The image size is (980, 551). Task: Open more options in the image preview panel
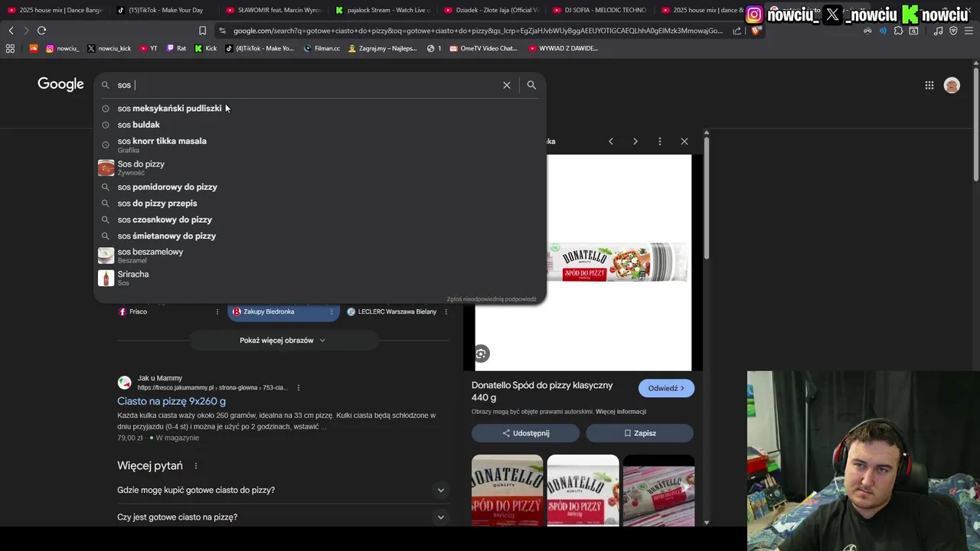[x=659, y=142]
